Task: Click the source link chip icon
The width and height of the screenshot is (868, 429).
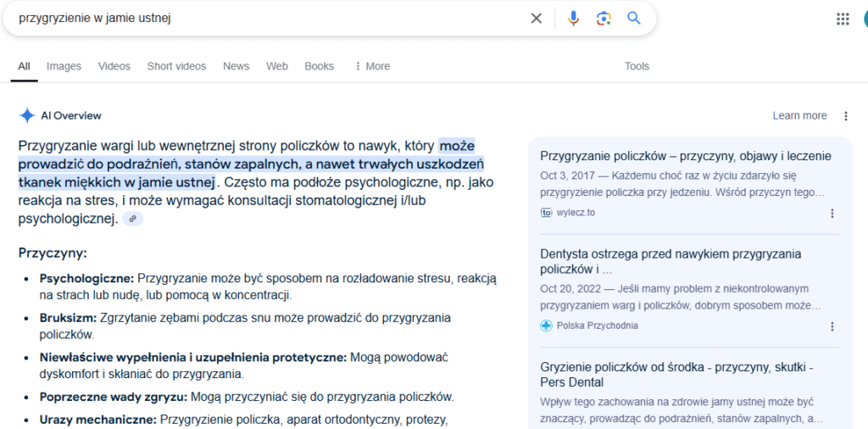Action: [132, 220]
